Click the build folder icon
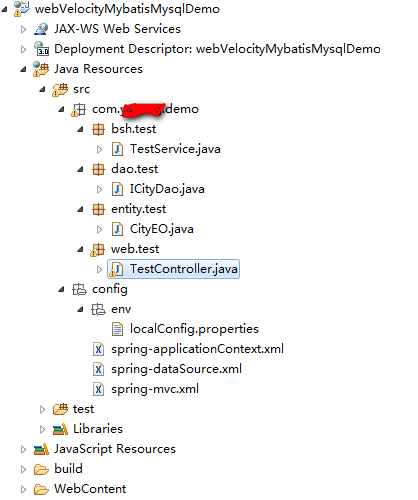The image size is (418, 500). pos(41,469)
